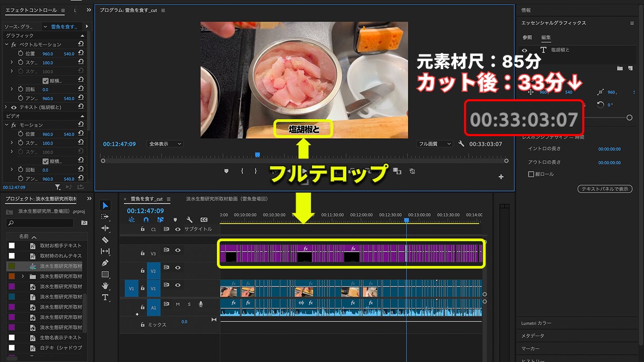Switch to the 編集 tab in Essential Graphics
Screen dimensions: 644x362
tap(546, 37)
